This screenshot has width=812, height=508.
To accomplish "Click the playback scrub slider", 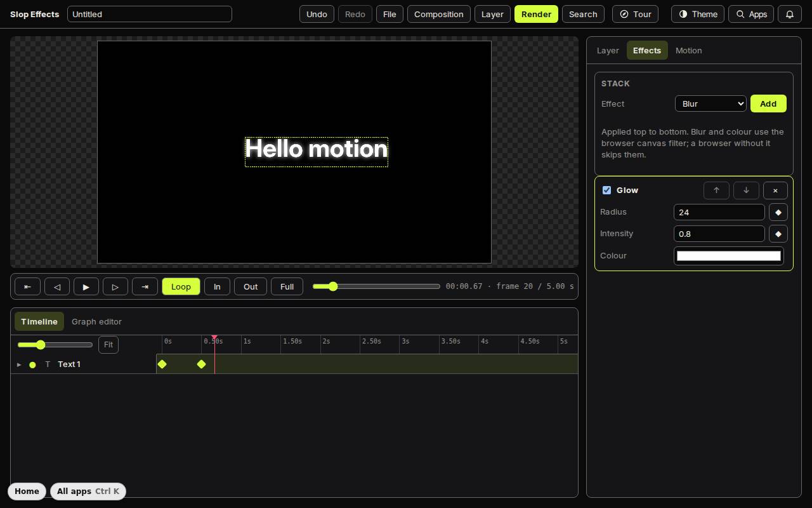I will [x=376, y=286].
